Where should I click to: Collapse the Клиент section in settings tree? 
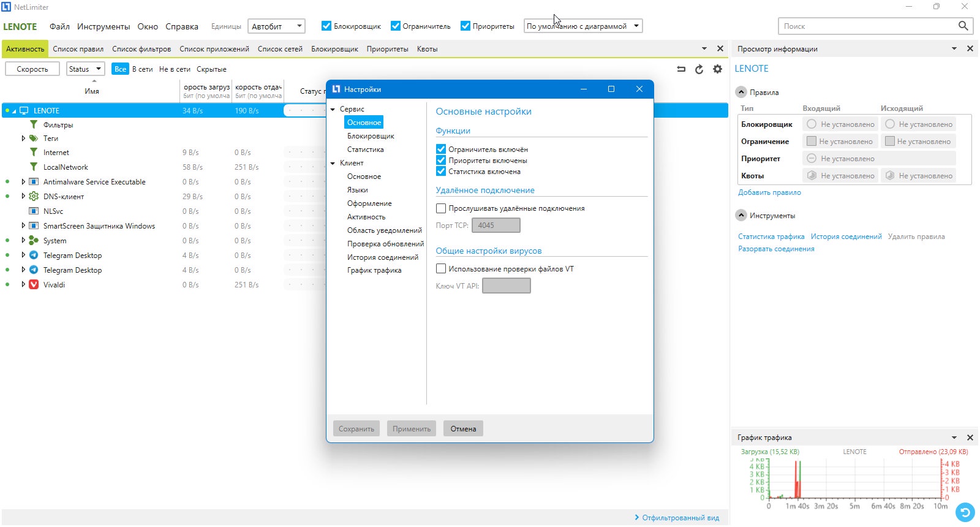click(333, 163)
